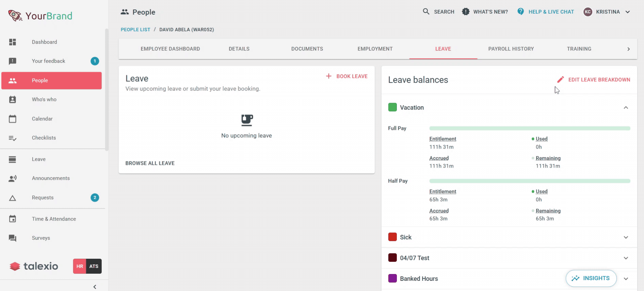The height and width of the screenshot is (291, 644).
Task: Click the Requests triangle icon
Action: coord(13,198)
